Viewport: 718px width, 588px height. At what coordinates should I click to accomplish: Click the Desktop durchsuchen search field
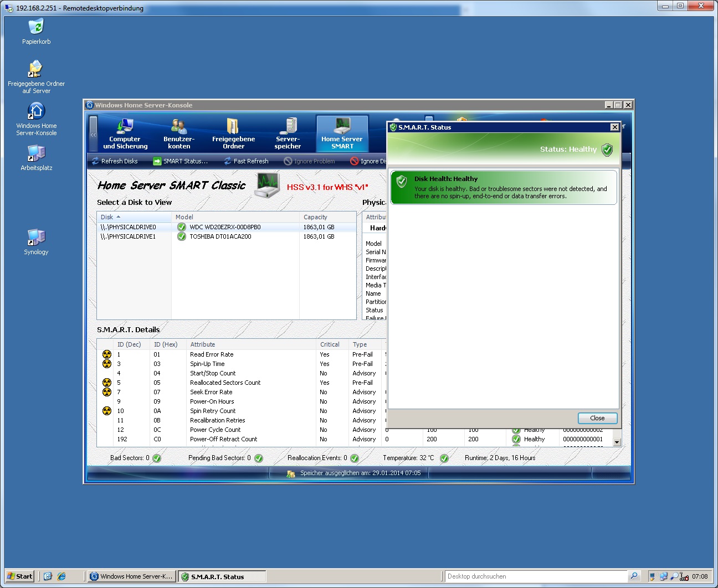click(536, 576)
